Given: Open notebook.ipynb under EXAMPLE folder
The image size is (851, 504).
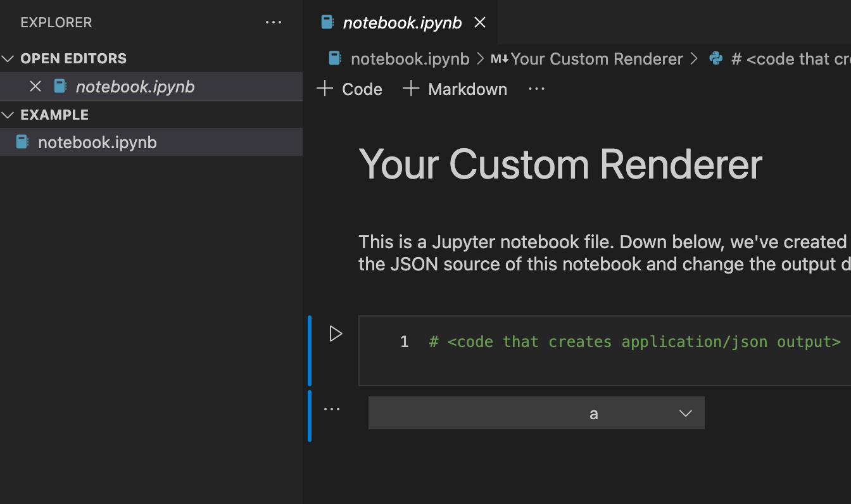Looking at the screenshot, I should click(151, 142).
